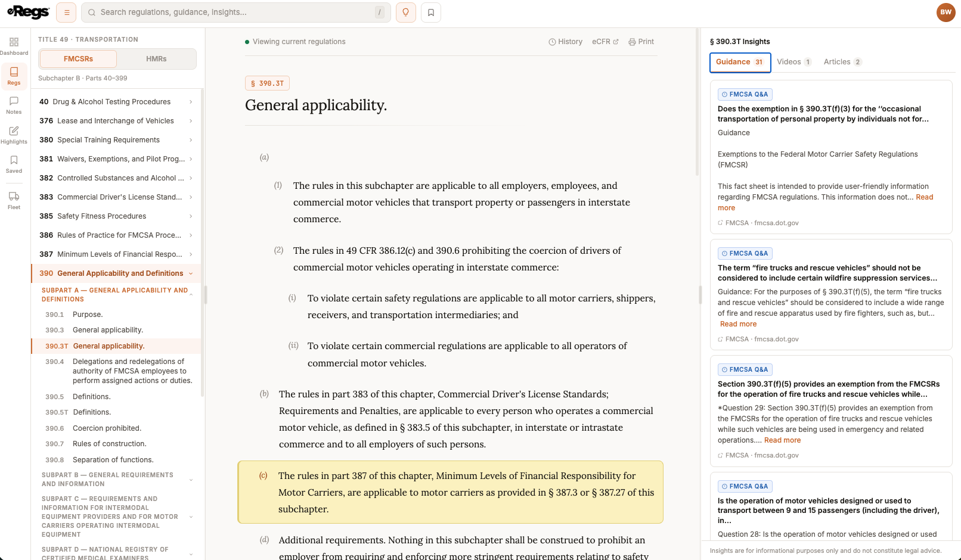
Task: Expand part 40 Drug & Alcohol Testing
Action: [x=116, y=102]
